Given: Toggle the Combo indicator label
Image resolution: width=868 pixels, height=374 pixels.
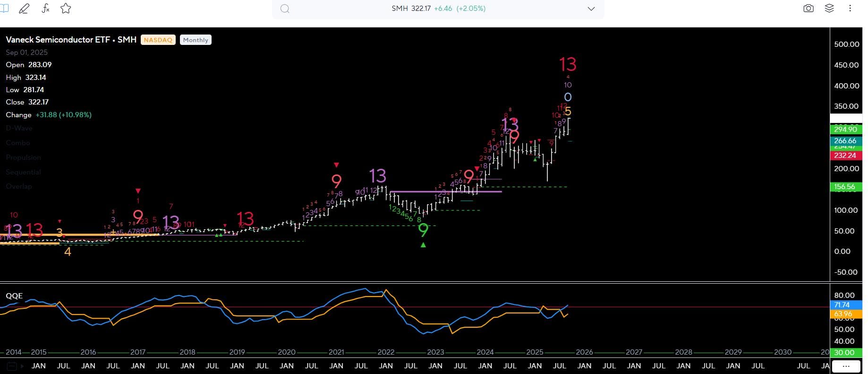Looking at the screenshot, I should tap(18, 143).
